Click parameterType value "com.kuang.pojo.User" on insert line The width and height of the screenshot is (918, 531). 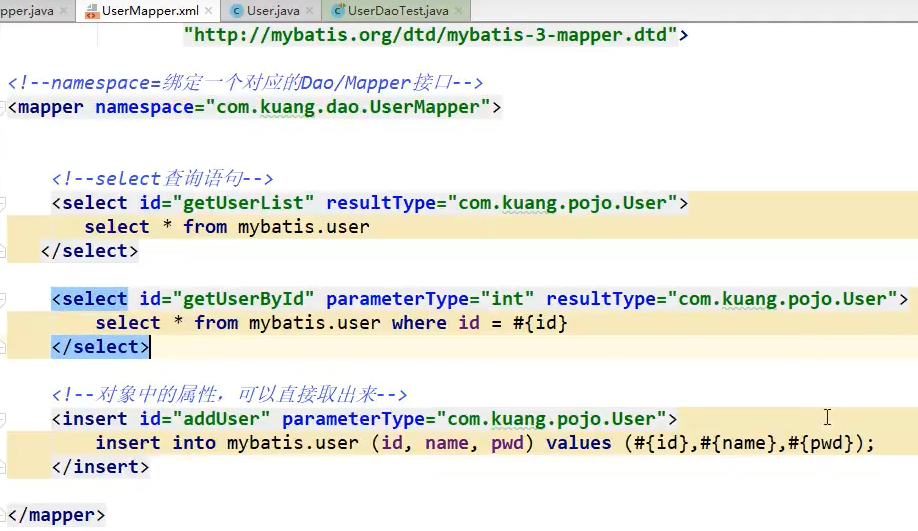[551, 419]
